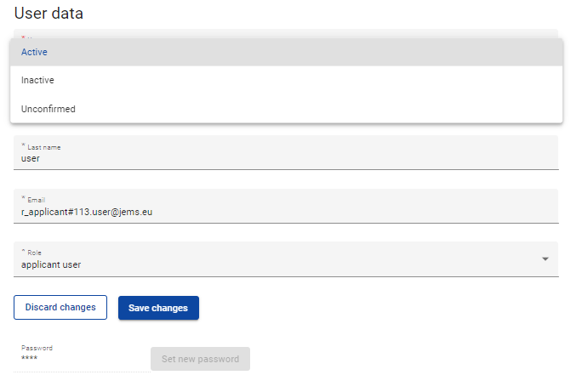Click the Password field
The height and width of the screenshot is (392, 582).
pyautogui.click(x=81, y=359)
